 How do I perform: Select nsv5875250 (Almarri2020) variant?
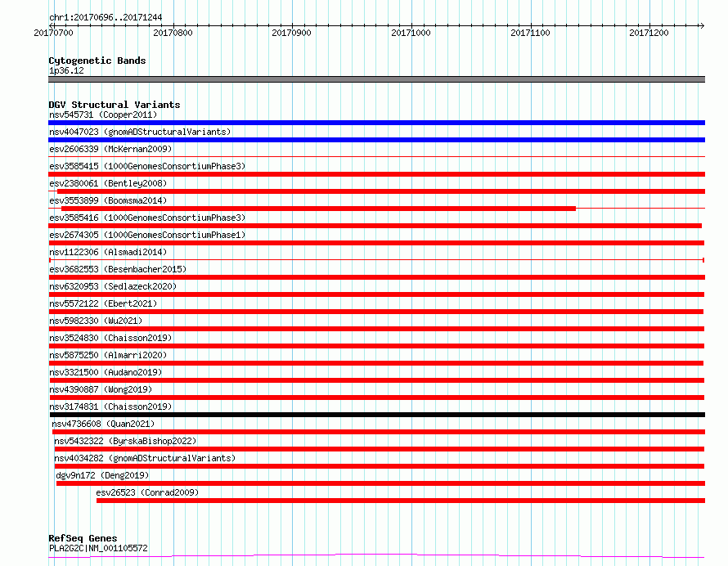tap(108, 355)
